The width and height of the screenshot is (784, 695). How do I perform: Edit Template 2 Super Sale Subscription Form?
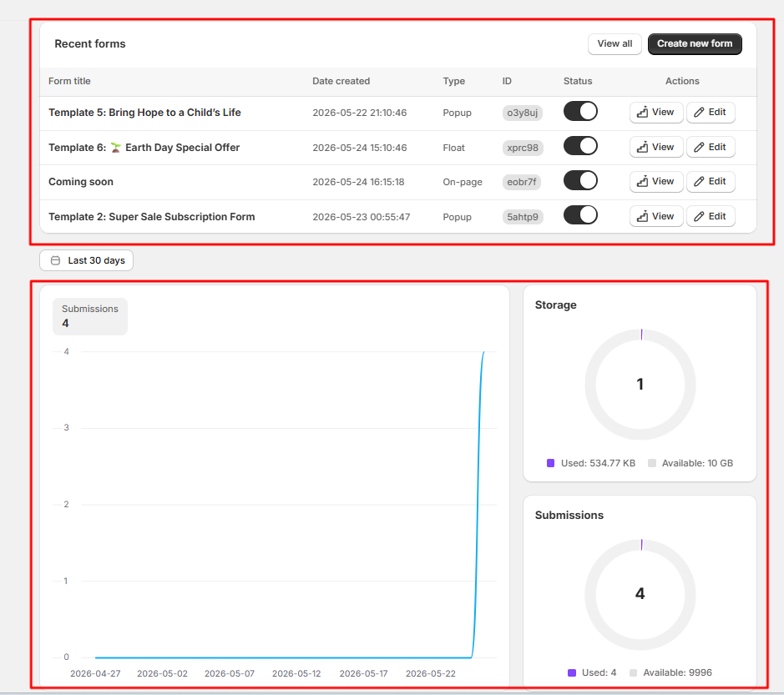click(x=711, y=216)
